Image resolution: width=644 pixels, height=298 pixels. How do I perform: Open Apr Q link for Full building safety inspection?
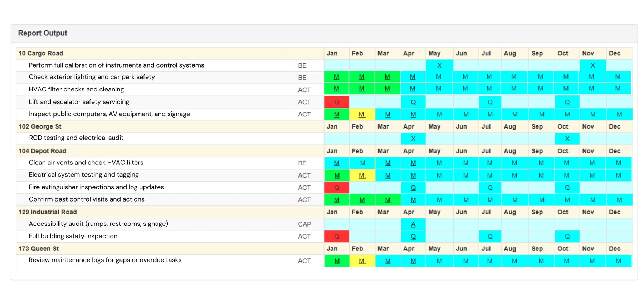pyautogui.click(x=413, y=237)
